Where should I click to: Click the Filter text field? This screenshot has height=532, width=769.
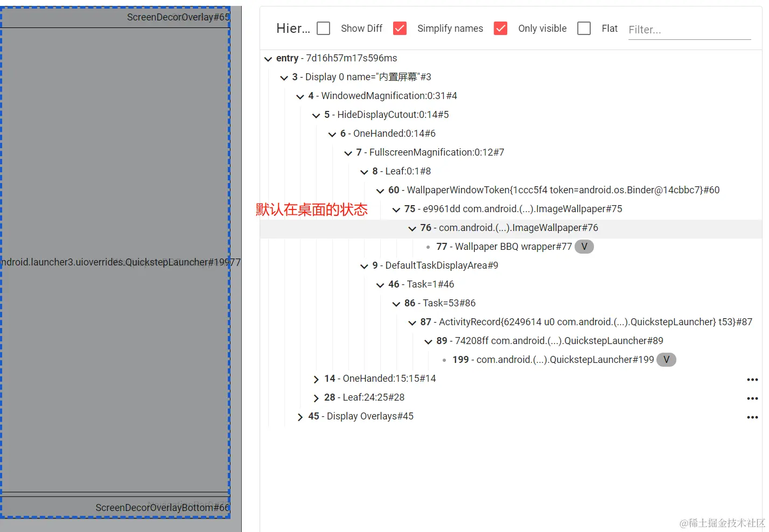click(689, 30)
